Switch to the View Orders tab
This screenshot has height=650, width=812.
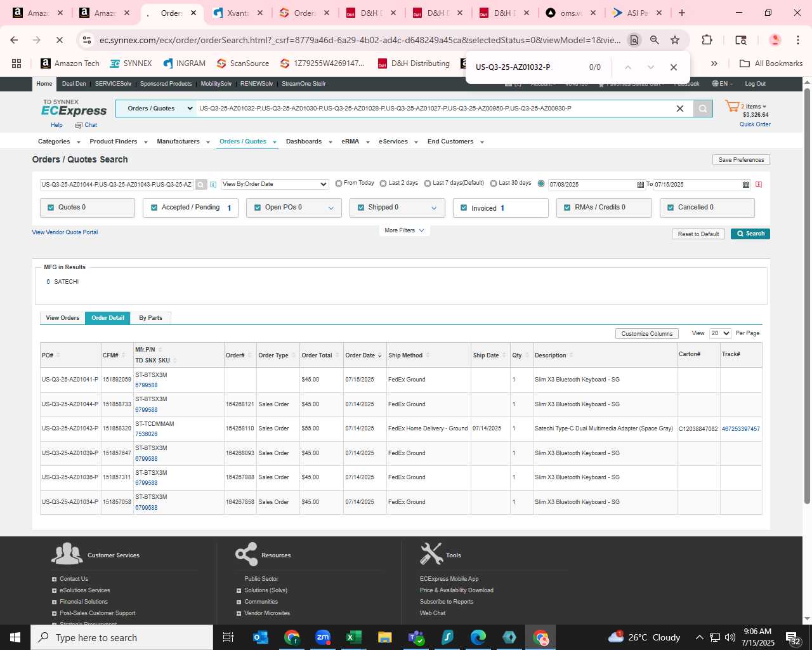click(x=62, y=318)
